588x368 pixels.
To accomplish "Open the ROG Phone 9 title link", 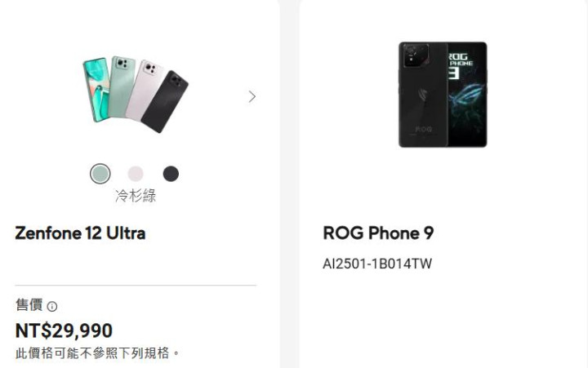I will tap(378, 233).
